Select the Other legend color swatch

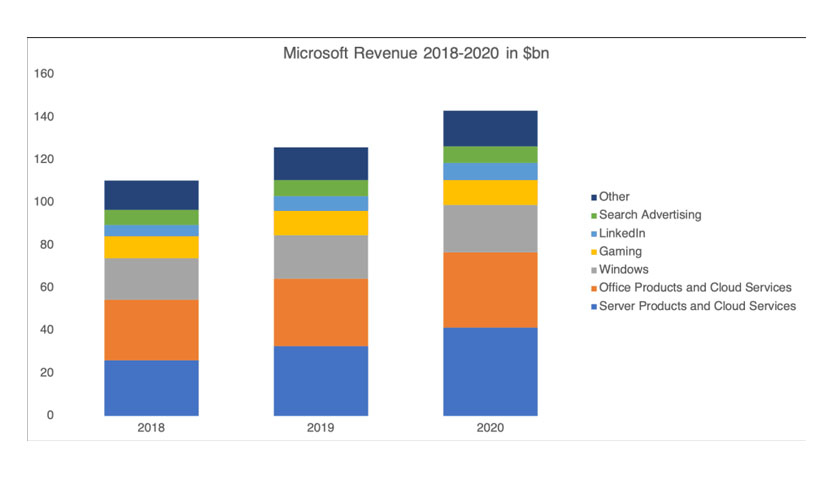coord(594,197)
